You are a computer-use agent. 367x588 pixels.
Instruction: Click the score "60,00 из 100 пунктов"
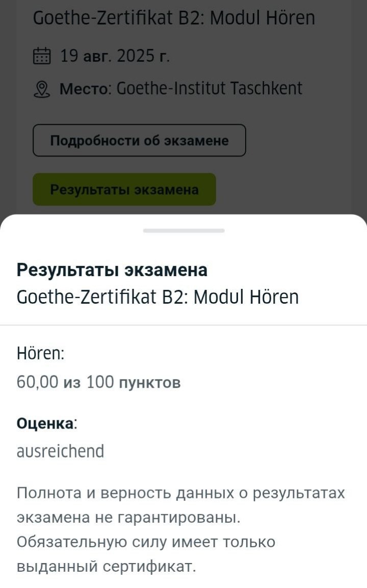pos(98,382)
